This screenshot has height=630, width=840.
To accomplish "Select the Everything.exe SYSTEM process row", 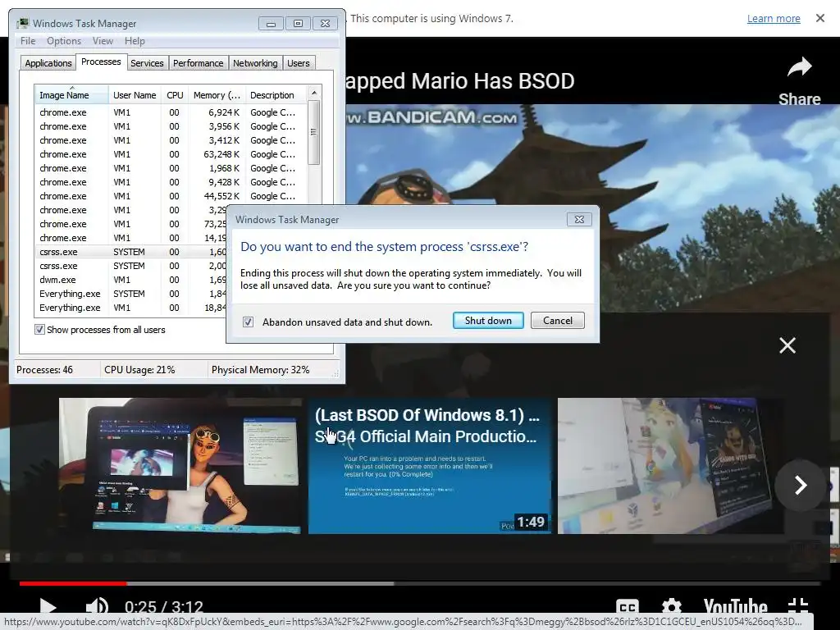I will (x=131, y=294).
